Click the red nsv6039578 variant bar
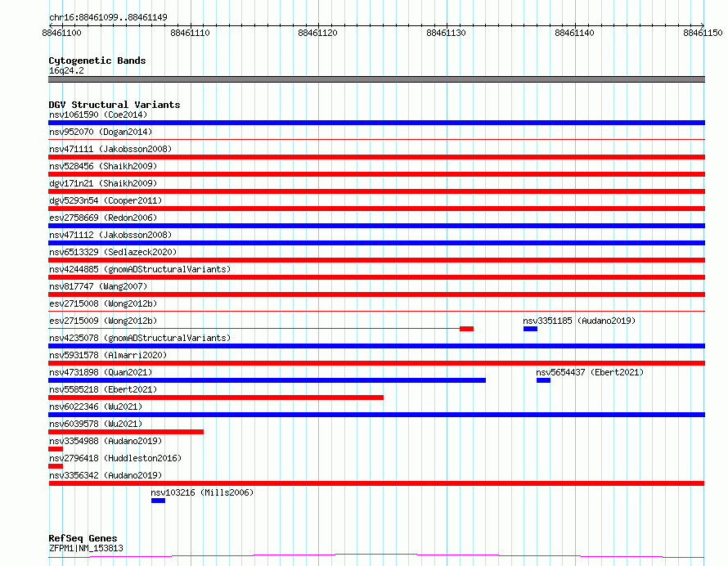 [x=126, y=432]
